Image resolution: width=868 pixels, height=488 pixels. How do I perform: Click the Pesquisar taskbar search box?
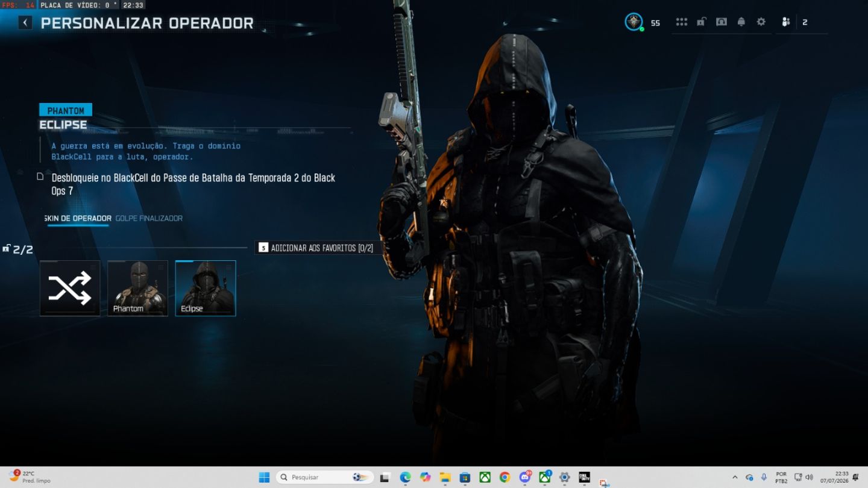[x=325, y=477]
